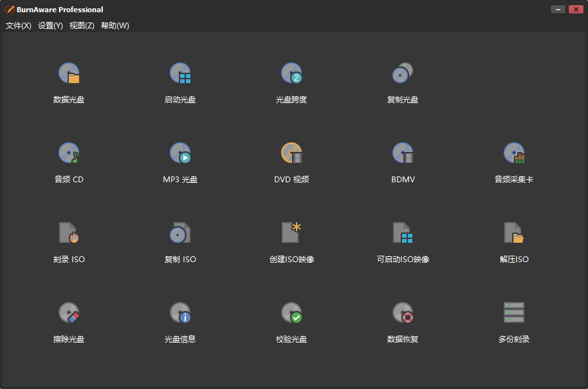Image resolution: width=588 pixels, height=389 pixels.
Task: Open the 文件(X) menu
Action: pyautogui.click(x=19, y=26)
